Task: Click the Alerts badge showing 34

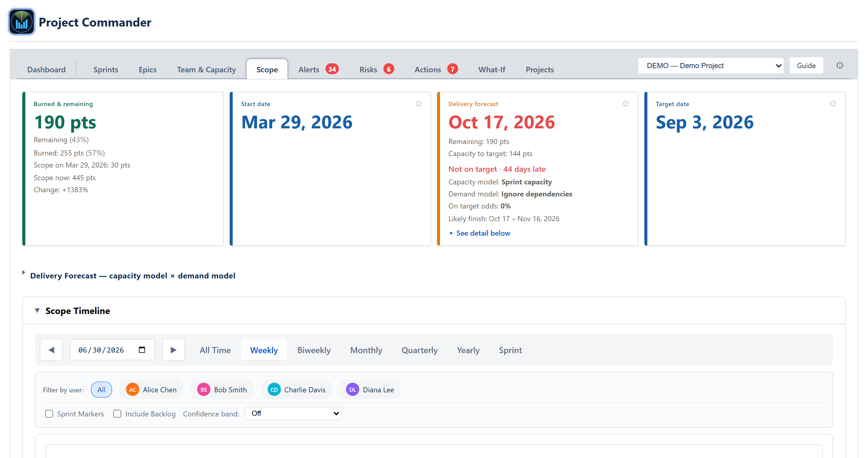Action: 332,69
